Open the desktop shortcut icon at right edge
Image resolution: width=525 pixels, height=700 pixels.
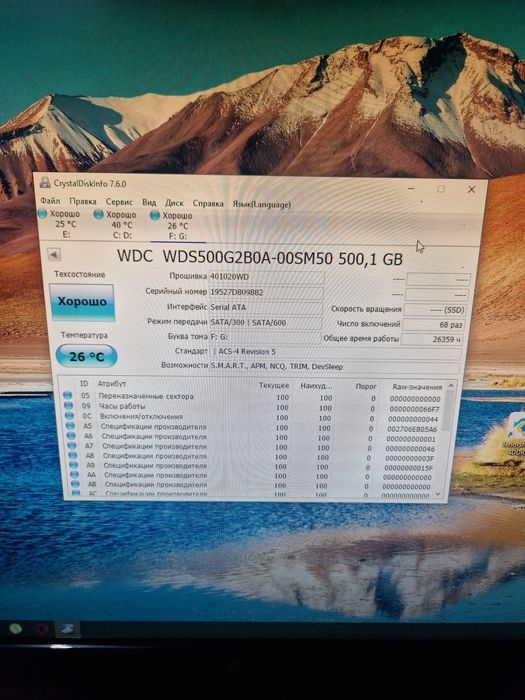click(517, 434)
